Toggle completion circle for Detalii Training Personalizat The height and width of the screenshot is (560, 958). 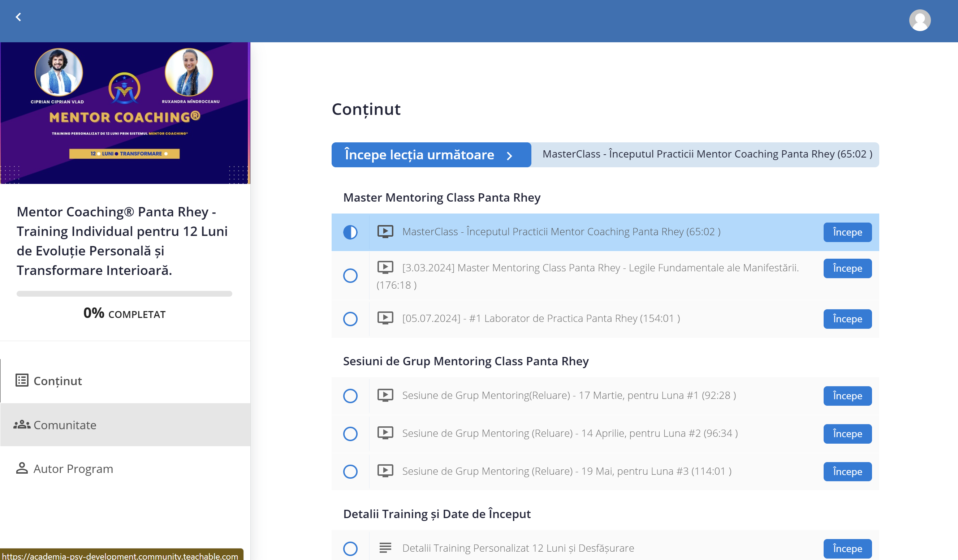click(350, 548)
